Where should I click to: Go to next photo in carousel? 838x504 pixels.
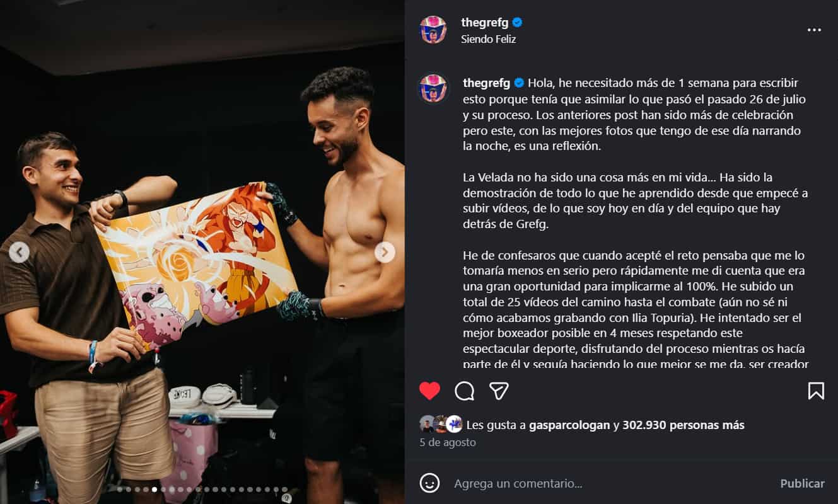385,253
